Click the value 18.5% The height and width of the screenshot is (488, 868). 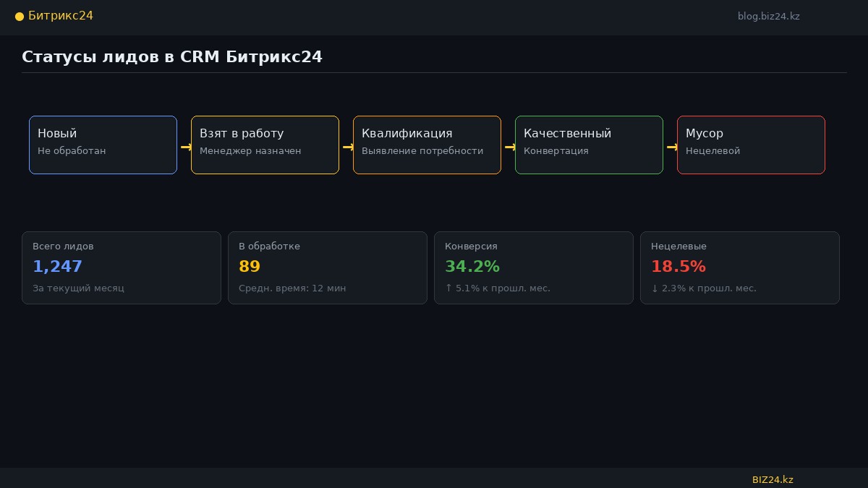point(678,267)
